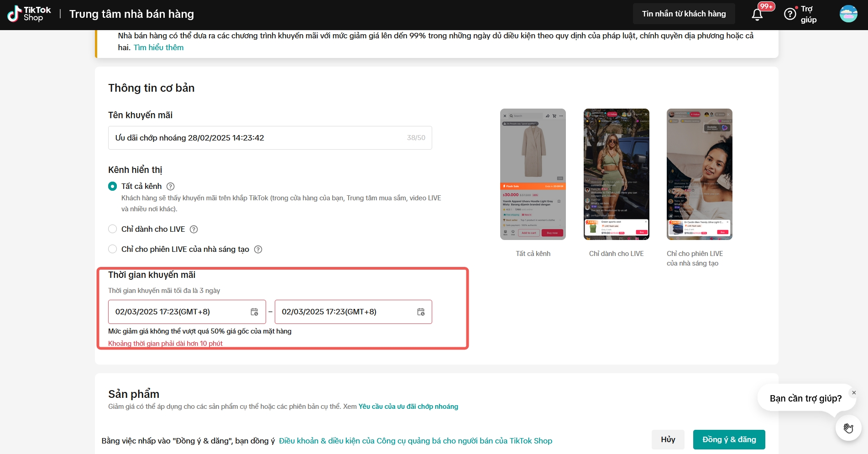Open the waving hand support chat icon

click(848, 428)
